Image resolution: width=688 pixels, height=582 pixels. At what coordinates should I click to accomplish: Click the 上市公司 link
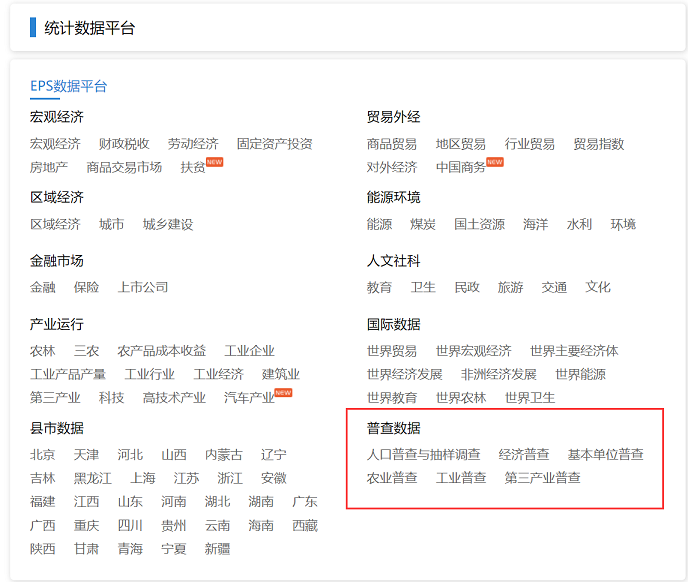[x=143, y=288]
